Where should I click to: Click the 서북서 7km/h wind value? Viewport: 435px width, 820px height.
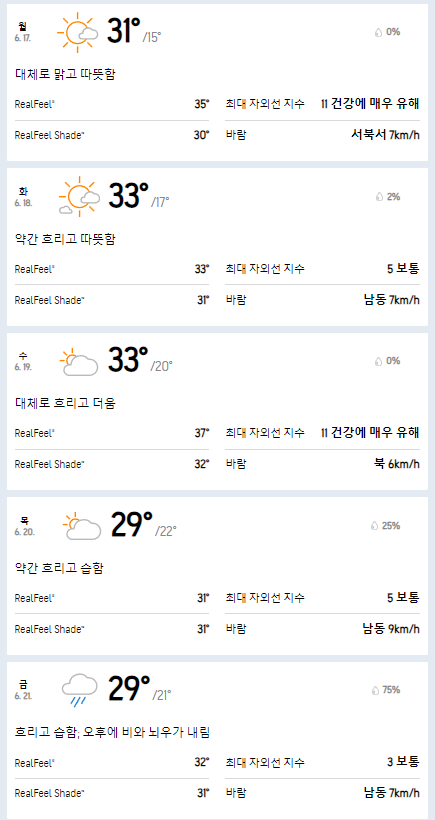385,135
